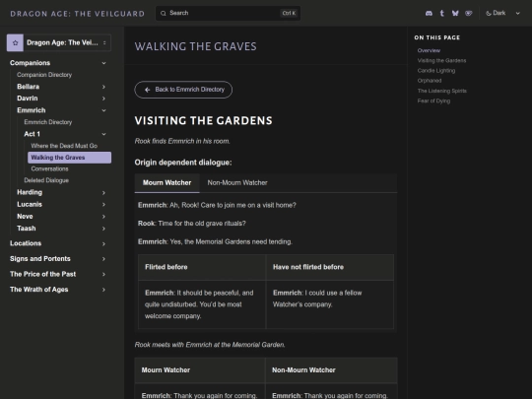Expand The Wrath of Ages chevron

point(103,290)
